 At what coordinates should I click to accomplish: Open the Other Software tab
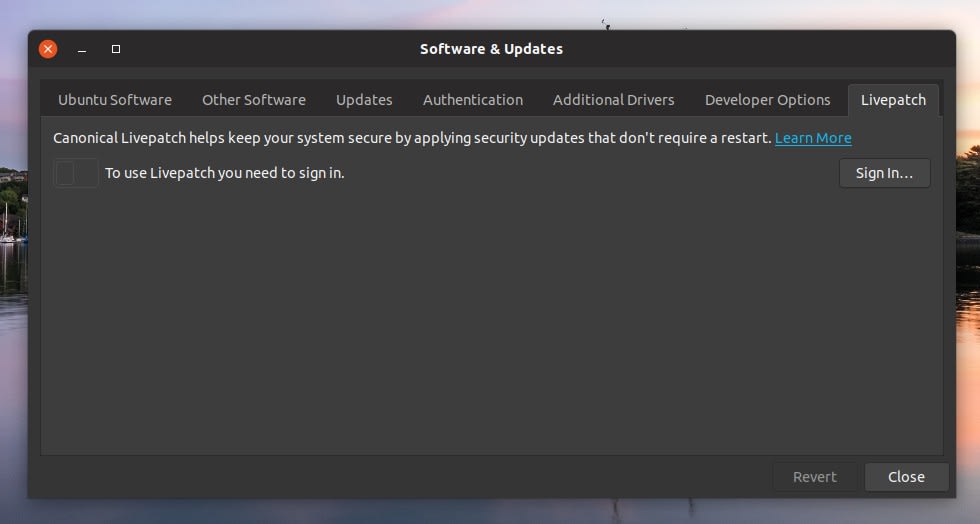point(254,100)
